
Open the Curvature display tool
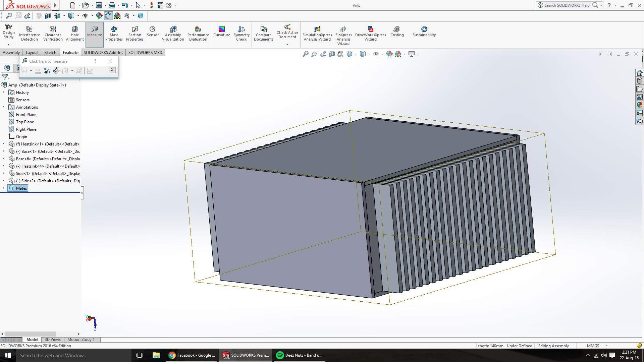pyautogui.click(x=222, y=32)
